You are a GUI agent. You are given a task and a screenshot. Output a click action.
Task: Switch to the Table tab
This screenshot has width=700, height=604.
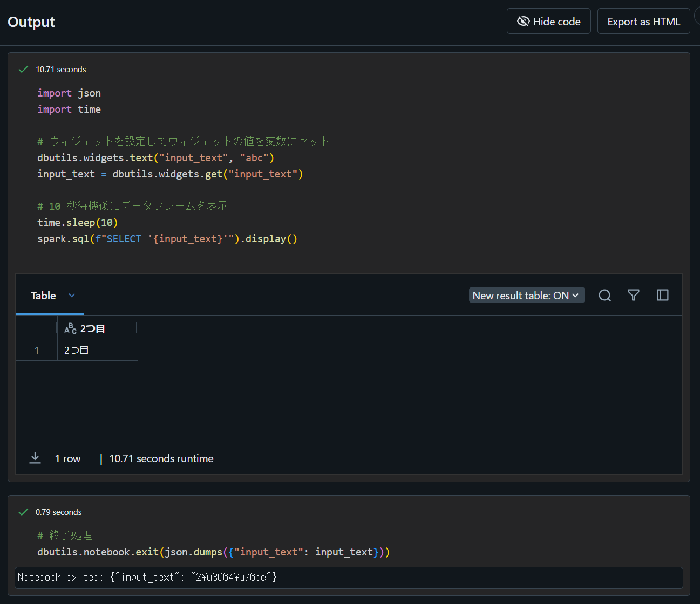(x=43, y=296)
